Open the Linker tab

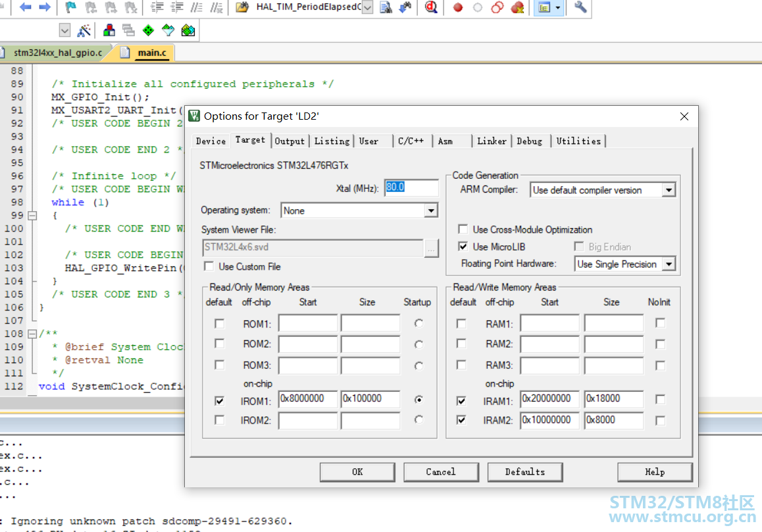click(x=492, y=141)
